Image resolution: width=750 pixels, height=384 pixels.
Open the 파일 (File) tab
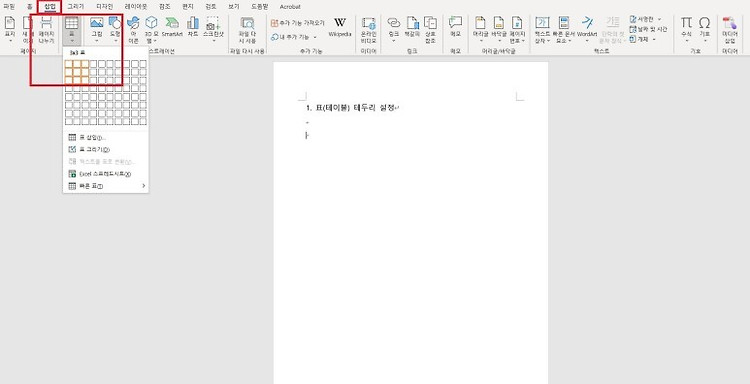coord(9,7)
